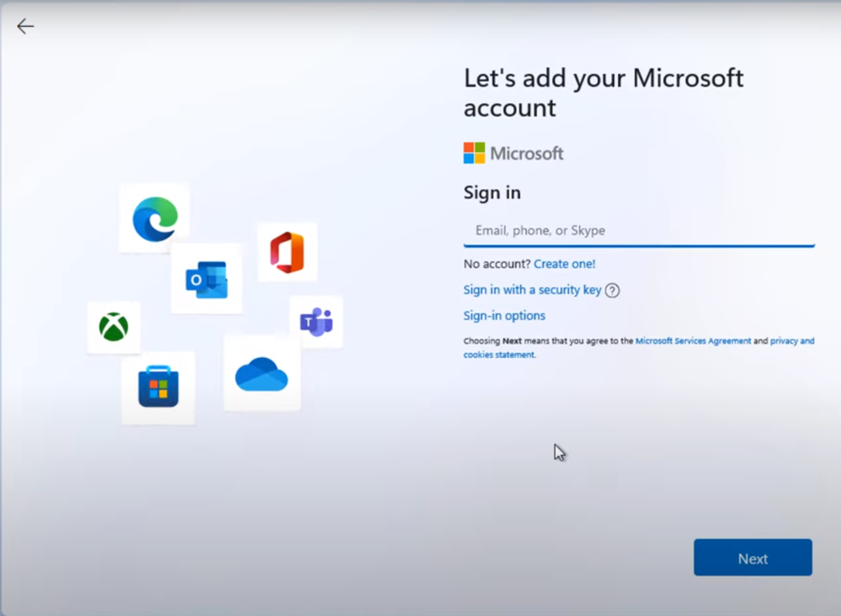
Task: Open the security key help question mark
Action: click(x=612, y=291)
